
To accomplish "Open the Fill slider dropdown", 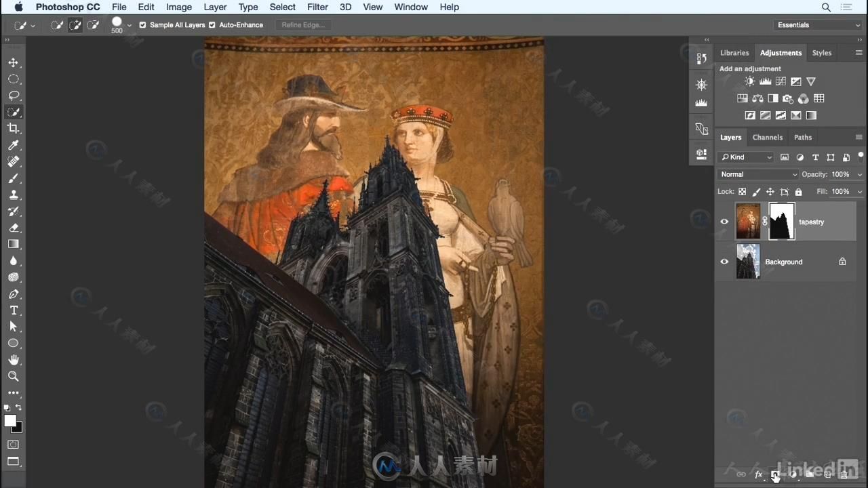I will (x=860, y=192).
